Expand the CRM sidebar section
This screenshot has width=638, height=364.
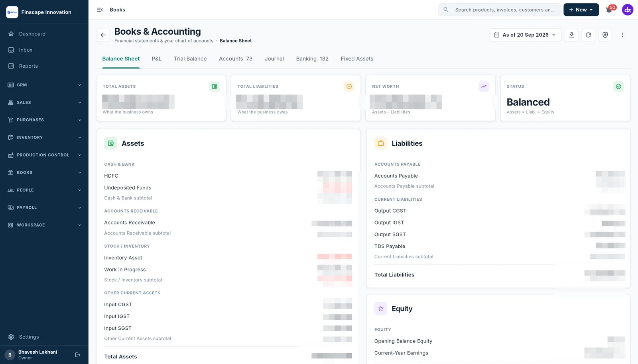tap(44, 85)
